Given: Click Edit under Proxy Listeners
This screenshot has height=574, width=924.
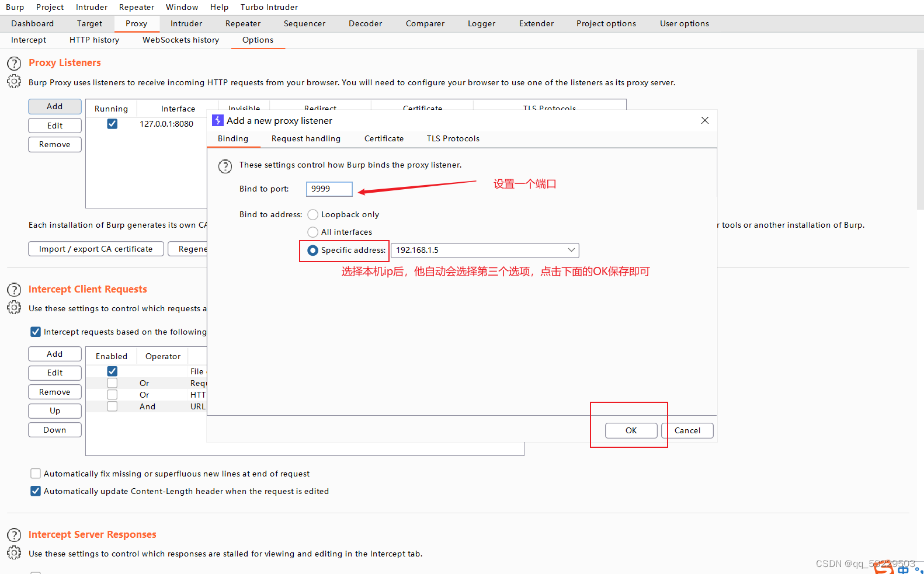Looking at the screenshot, I should [55, 126].
